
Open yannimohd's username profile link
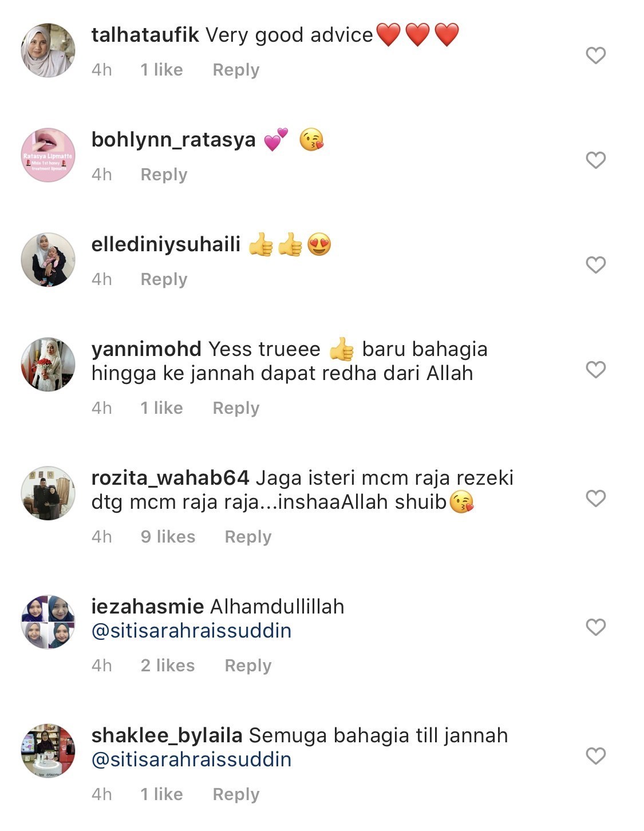(x=146, y=349)
